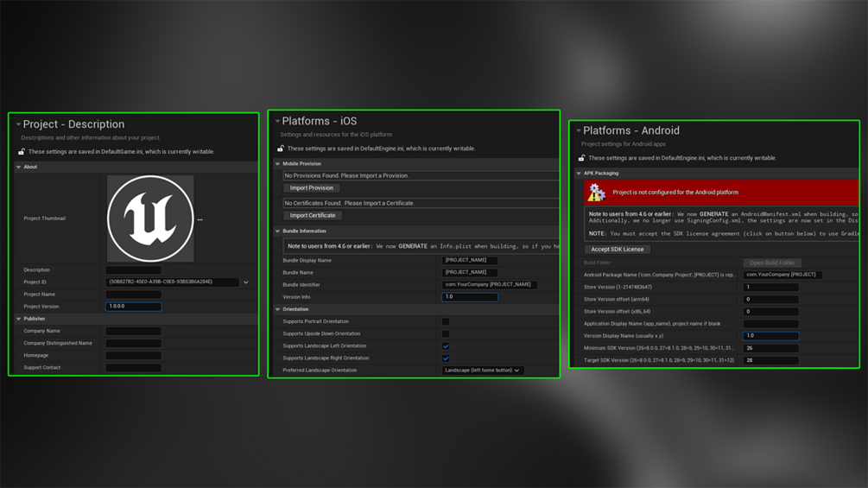
Task: Click the Target SDK Version field
Action: (770, 360)
